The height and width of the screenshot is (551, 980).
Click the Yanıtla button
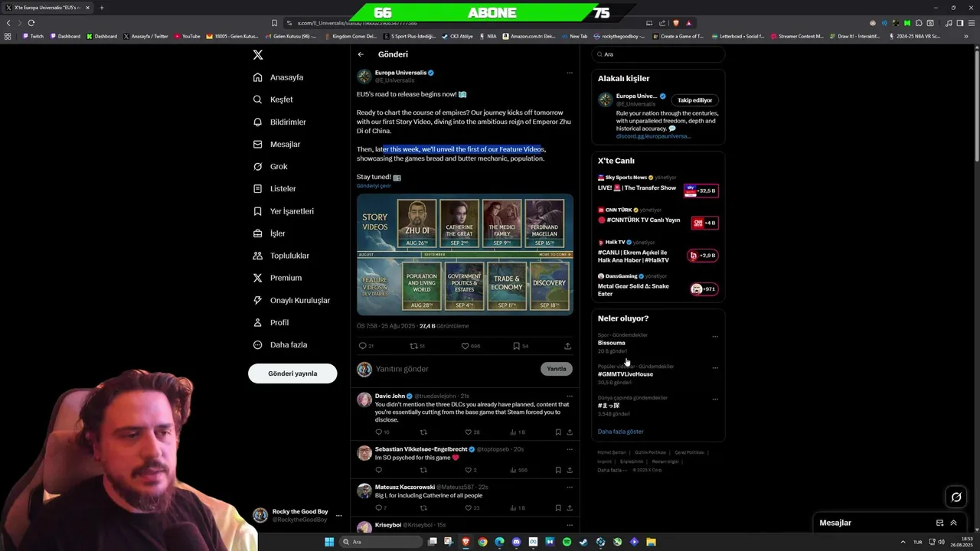557,369
